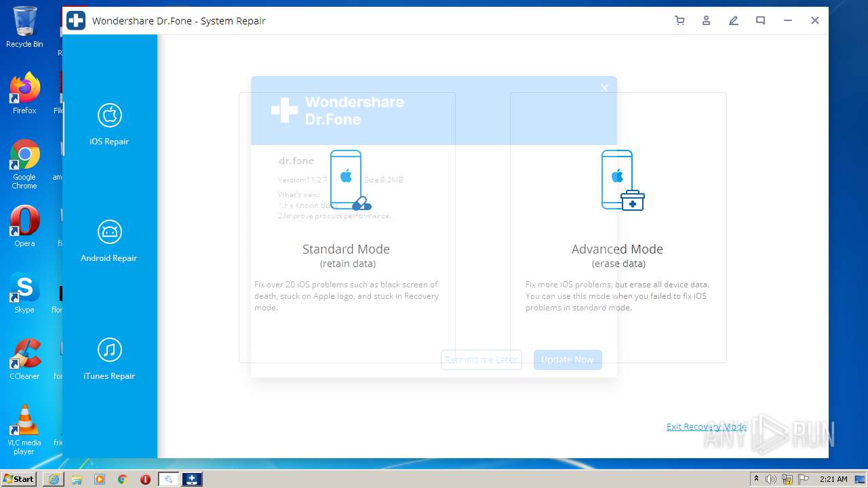Open Opera desktop shortcut
This screenshot has height=488, width=868.
point(24,226)
